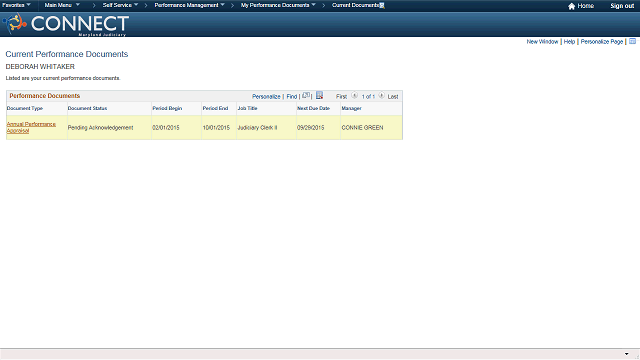
Task: Select the Current Documents breadcrumb
Action: point(356,5)
